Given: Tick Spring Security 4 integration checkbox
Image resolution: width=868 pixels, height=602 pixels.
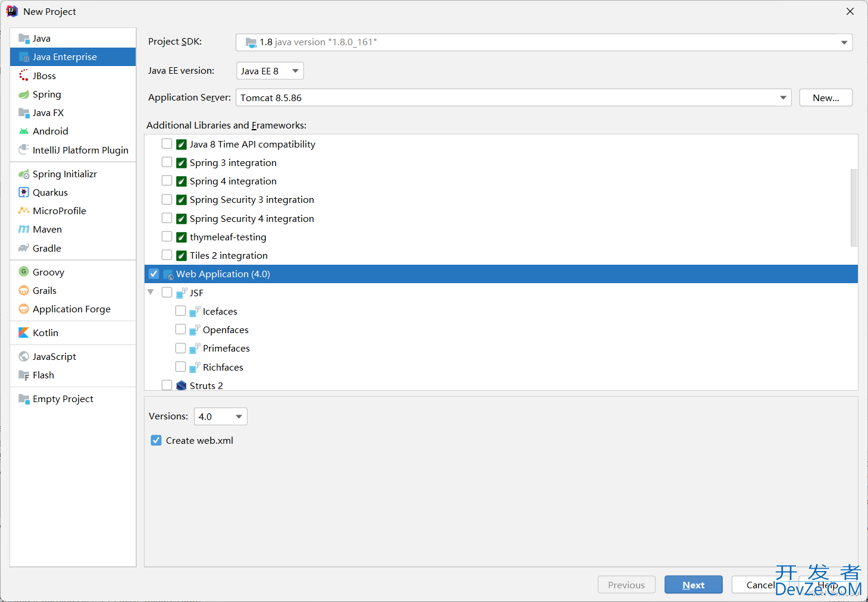Looking at the screenshot, I should [167, 218].
